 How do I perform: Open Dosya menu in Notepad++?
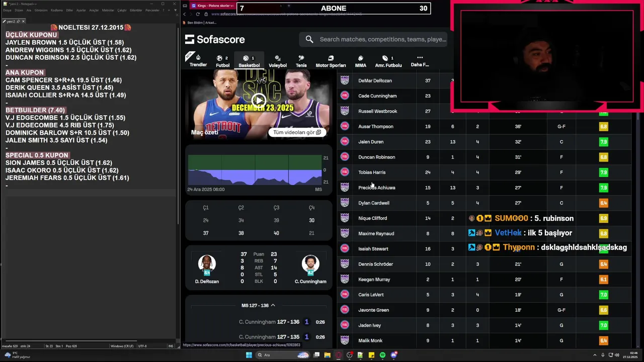[7, 10]
